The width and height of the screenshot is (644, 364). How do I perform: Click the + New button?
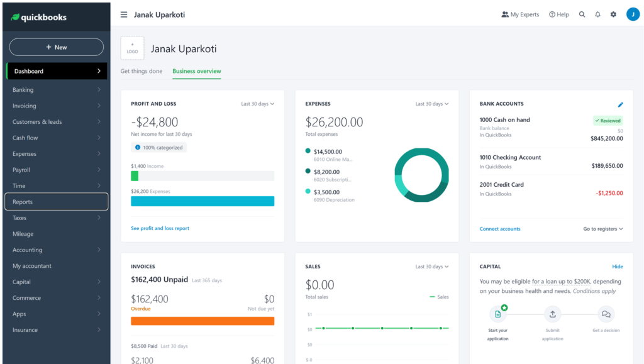(56, 47)
